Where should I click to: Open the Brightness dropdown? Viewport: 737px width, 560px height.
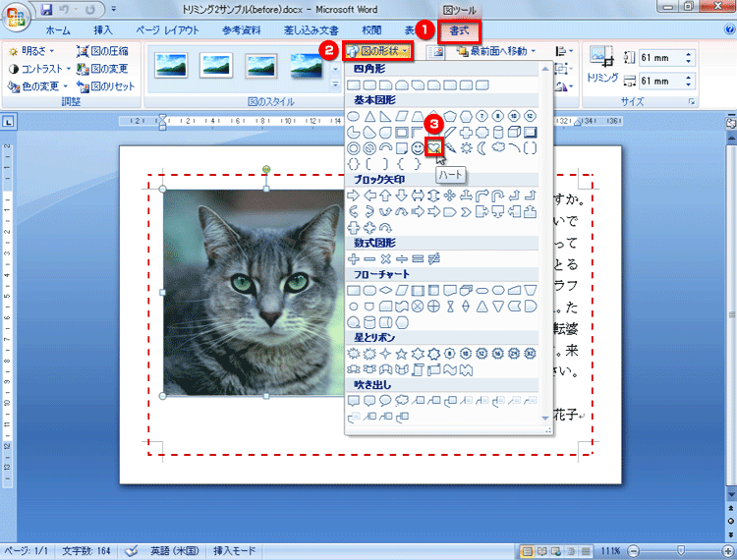(x=31, y=51)
